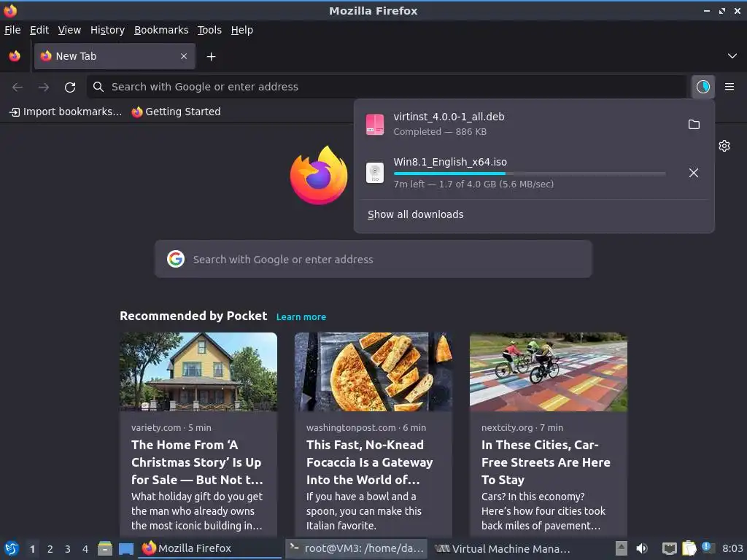
Task: Open the focaccia bread thumbnail
Action: [x=373, y=371]
